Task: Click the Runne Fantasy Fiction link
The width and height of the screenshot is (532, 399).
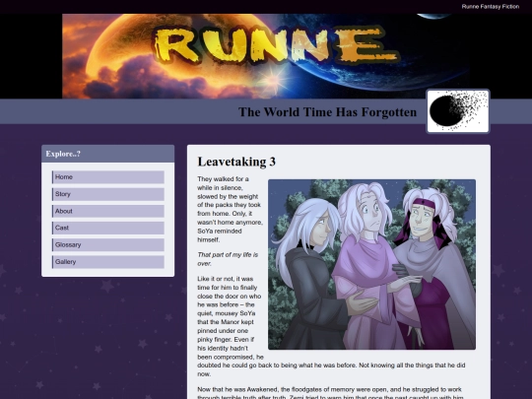Action: coord(491,7)
